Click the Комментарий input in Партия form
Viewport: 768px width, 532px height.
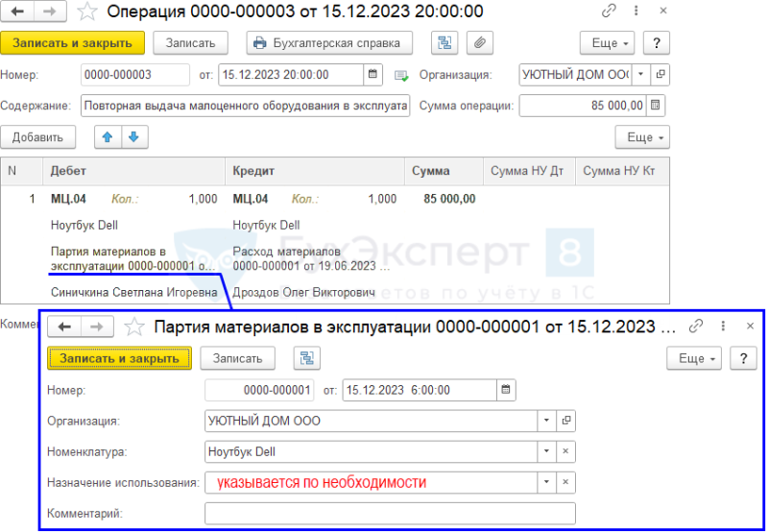[390, 514]
